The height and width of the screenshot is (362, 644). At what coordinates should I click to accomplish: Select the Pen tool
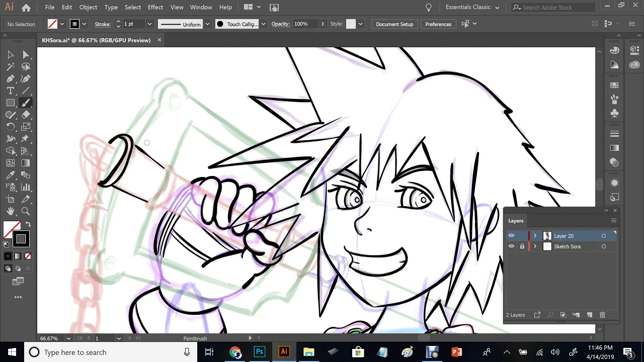[x=11, y=78]
